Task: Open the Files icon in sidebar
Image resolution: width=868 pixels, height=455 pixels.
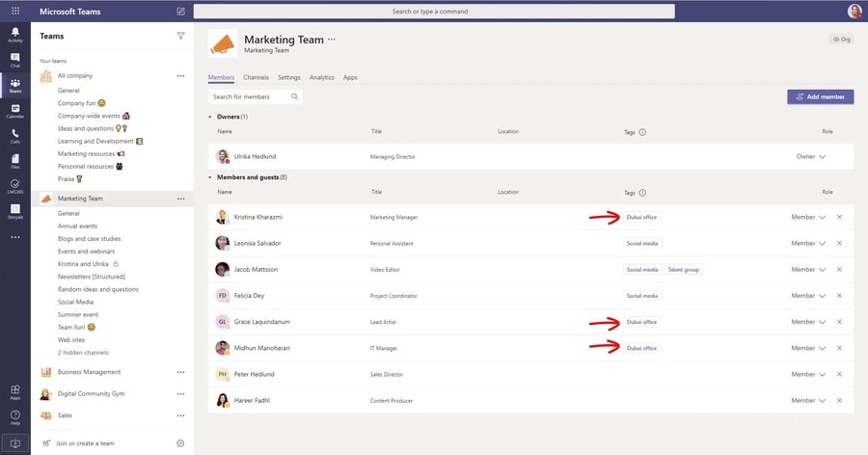Action: [x=15, y=161]
